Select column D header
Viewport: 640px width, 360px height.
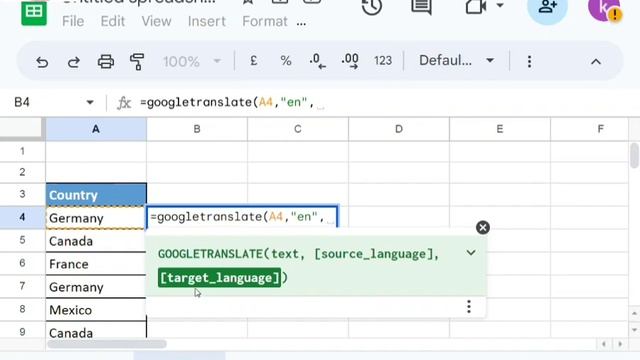pos(399,129)
